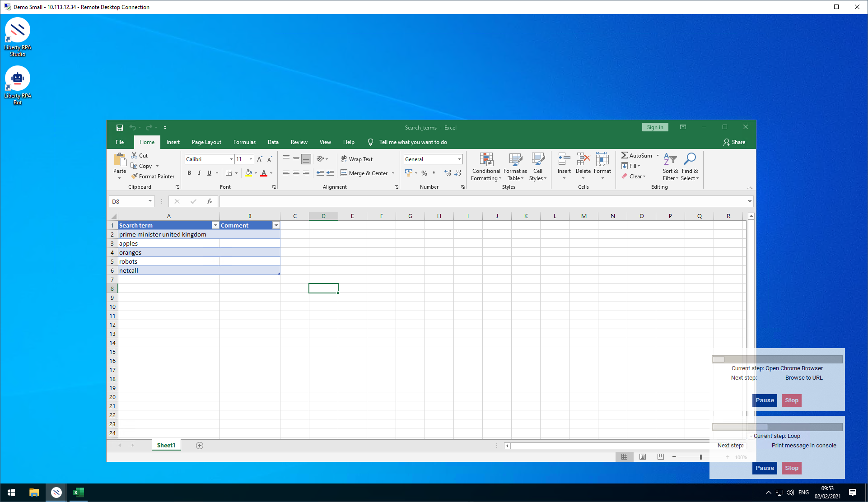The height and width of the screenshot is (502, 868).
Task: Click the Find & Select magnifier icon
Action: 690,159
